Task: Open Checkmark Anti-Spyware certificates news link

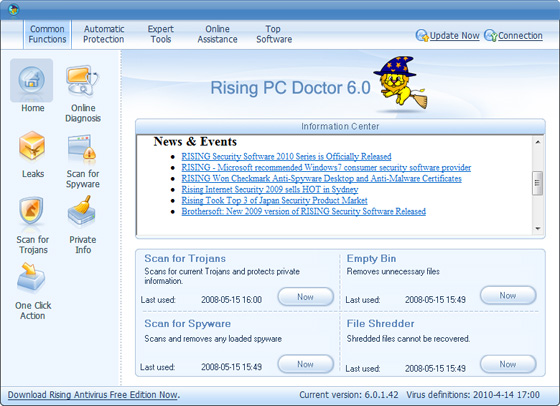Action: (x=321, y=179)
